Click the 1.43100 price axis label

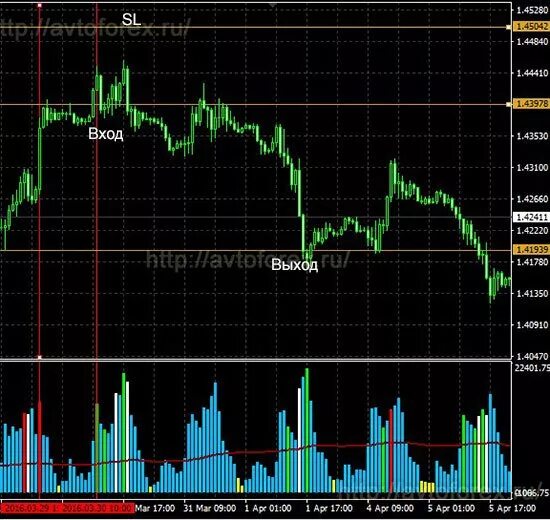[532, 167]
